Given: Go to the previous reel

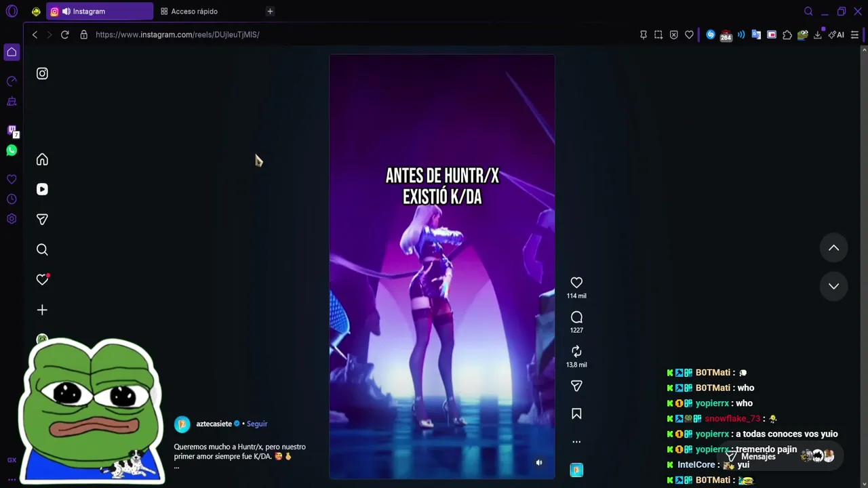Looking at the screenshot, I should tap(833, 248).
